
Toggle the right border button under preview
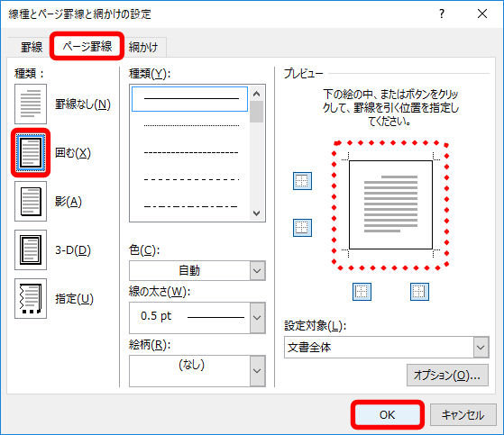(x=419, y=292)
